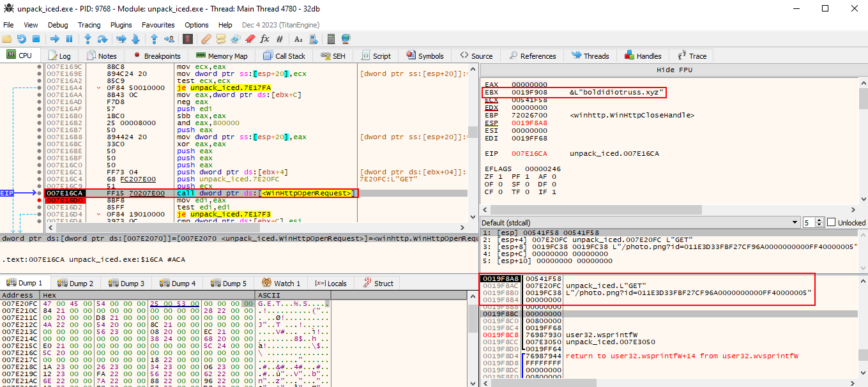
Task: Toggle the breakpoint at address 007E16D0
Action: (x=40, y=199)
